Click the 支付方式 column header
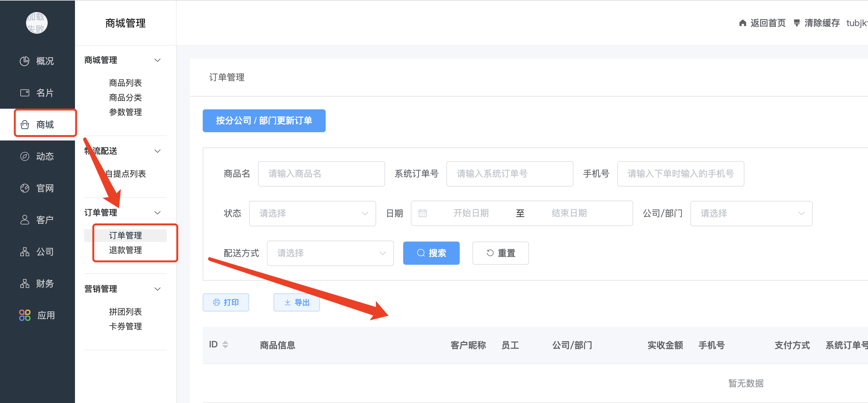Image resolution: width=868 pixels, height=403 pixels. click(x=792, y=345)
